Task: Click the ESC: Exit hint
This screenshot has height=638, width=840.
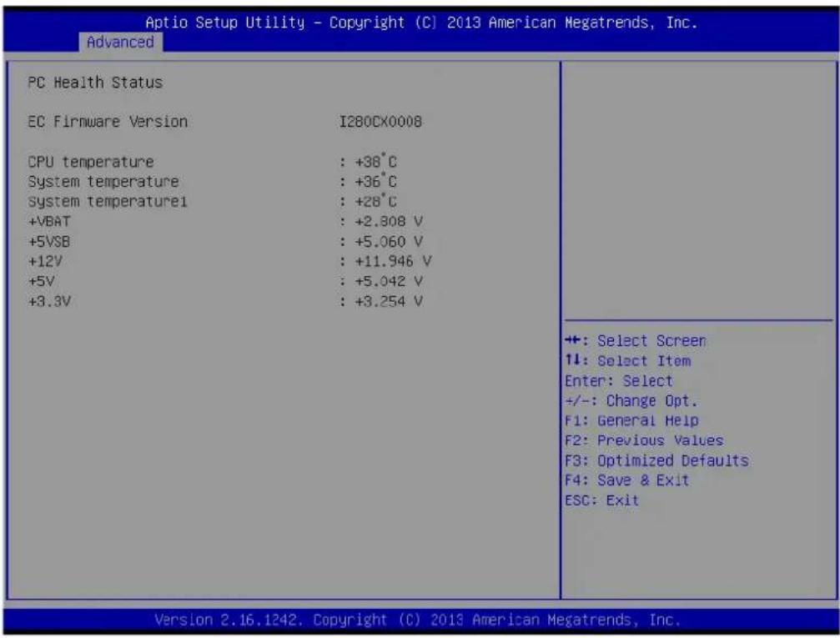Action: (601, 500)
